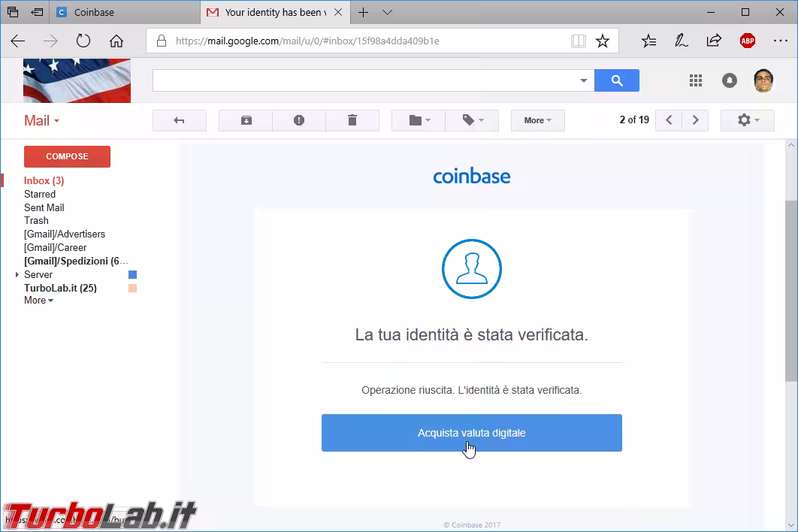Open browser settings three-dots menu
This screenshot has height=532, width=798.
[780, 41]
